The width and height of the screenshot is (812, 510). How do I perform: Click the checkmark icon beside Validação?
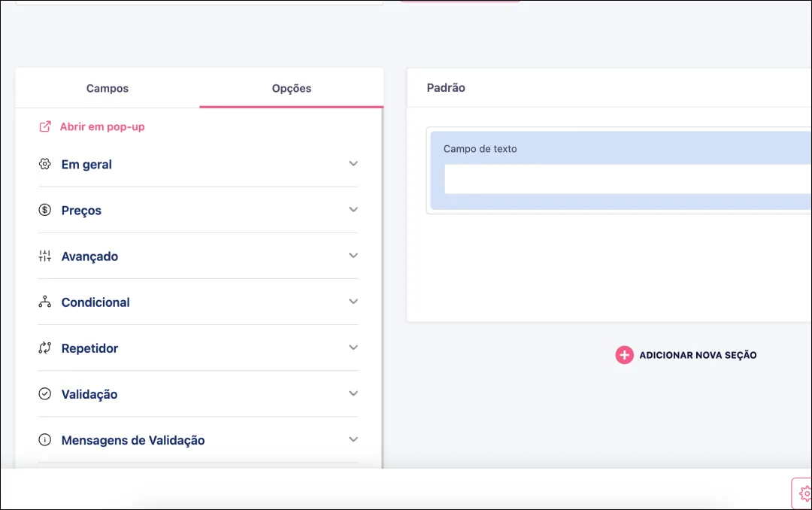(x=44, y=393)
